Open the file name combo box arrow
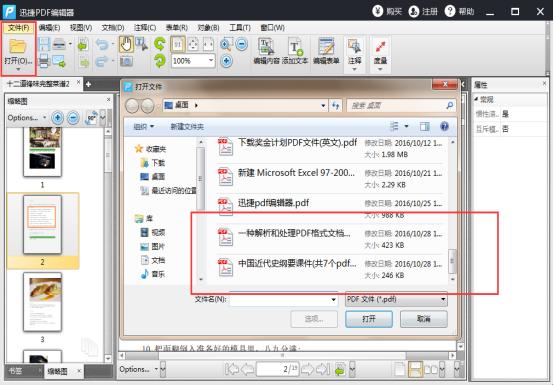Image resolution: width=554 pixels, height=386 pixels. 333,299
